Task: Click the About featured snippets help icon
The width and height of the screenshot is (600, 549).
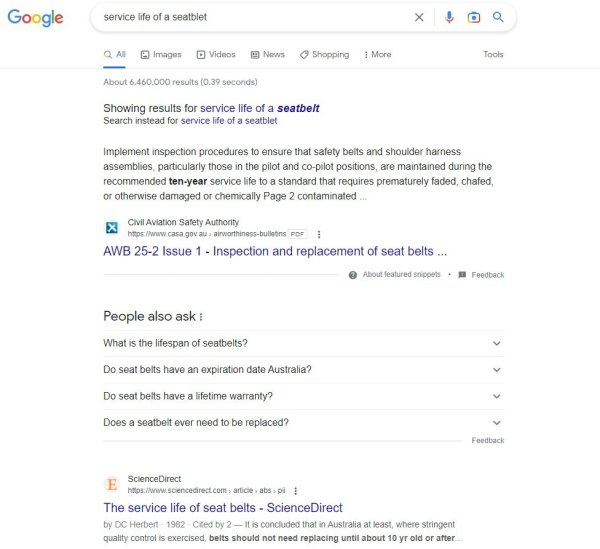Action: (353, 275)
